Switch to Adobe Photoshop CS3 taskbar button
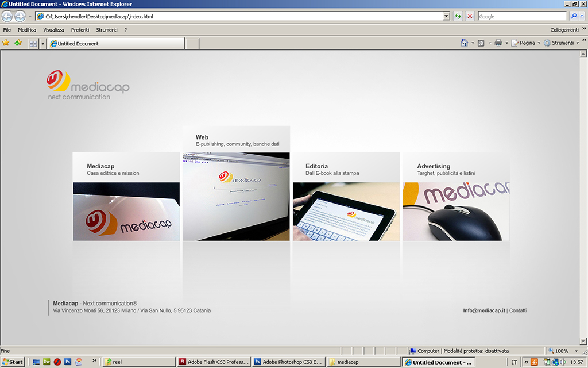The height and width of the screenshot is (368, 588). click(288, 362)
